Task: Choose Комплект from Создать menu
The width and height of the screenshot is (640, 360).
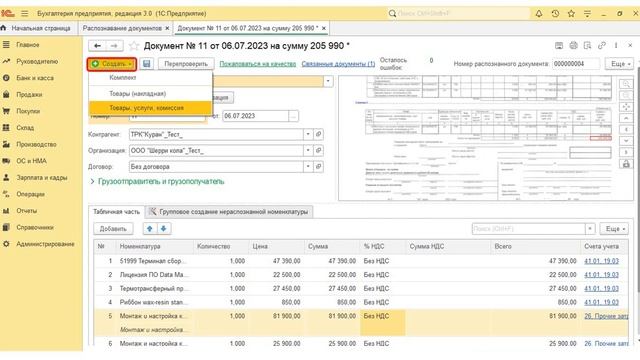Action: click(x=122, y=77)
